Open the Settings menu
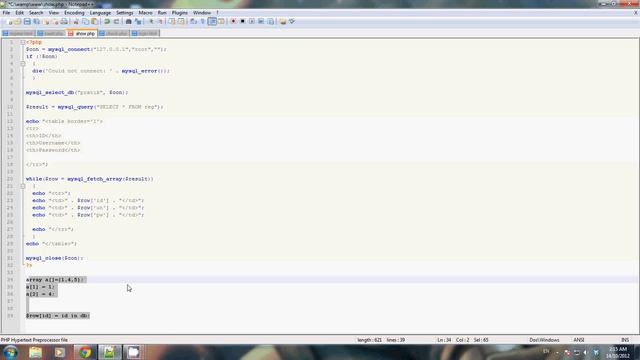 click(x=124, y=13)
